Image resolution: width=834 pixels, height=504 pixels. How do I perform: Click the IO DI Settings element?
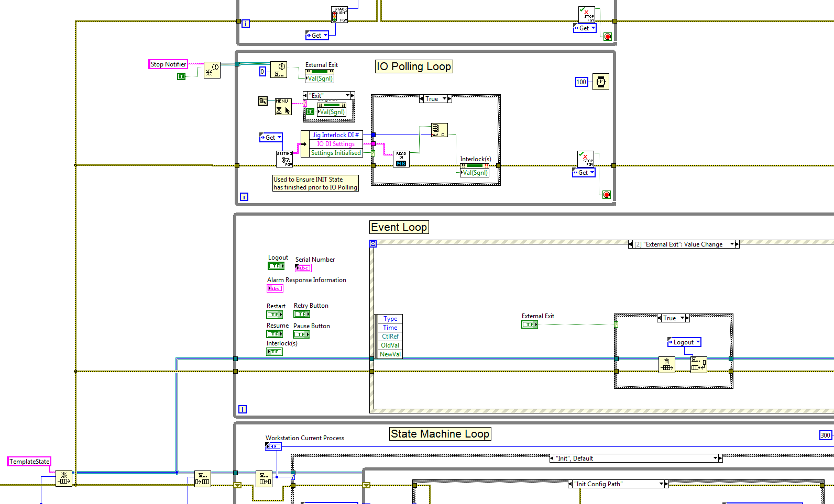(336, 144)
